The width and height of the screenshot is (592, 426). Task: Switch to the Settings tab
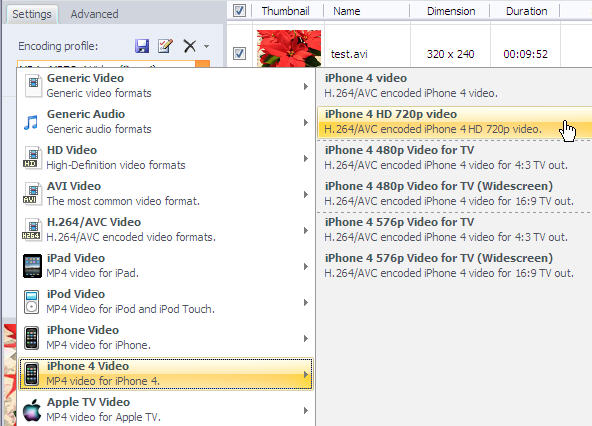[x=32, y=14]
